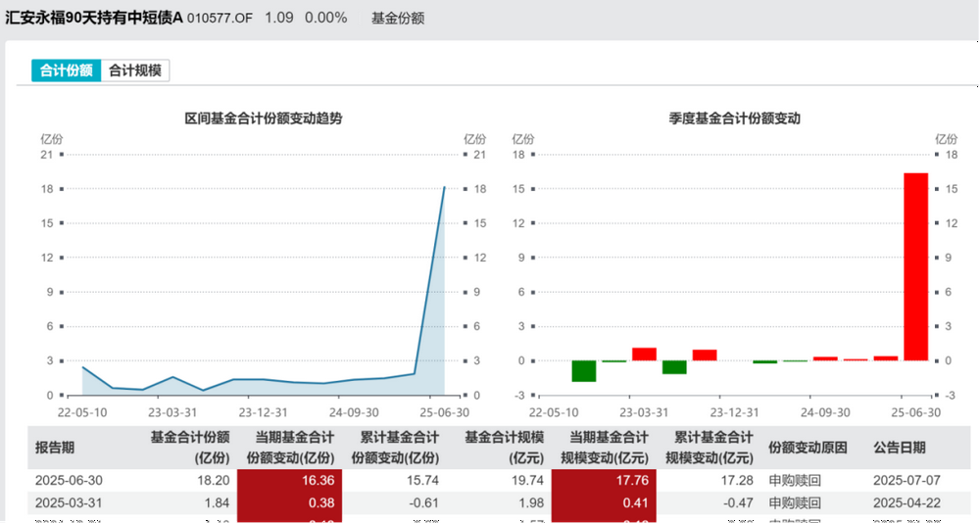This screenshot has width=980, height=523.
Task: Click the tall red bar for 25-06-30
Action: (x=915, y=266)
